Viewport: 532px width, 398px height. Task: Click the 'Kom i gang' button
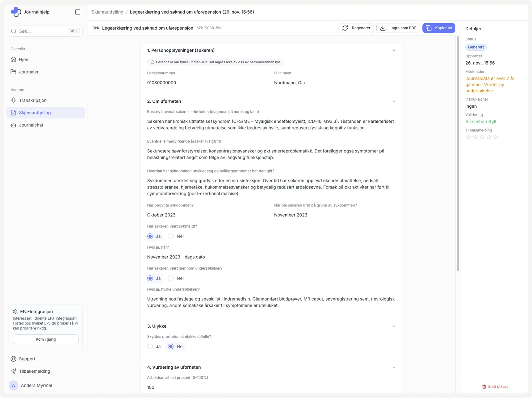pyautogui.click(x=46, y=339)
